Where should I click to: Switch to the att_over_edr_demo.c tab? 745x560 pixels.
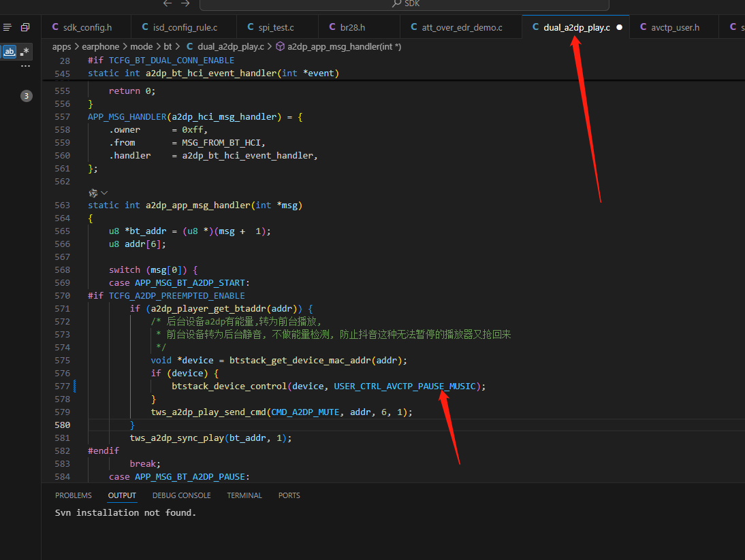coord(461,27)
